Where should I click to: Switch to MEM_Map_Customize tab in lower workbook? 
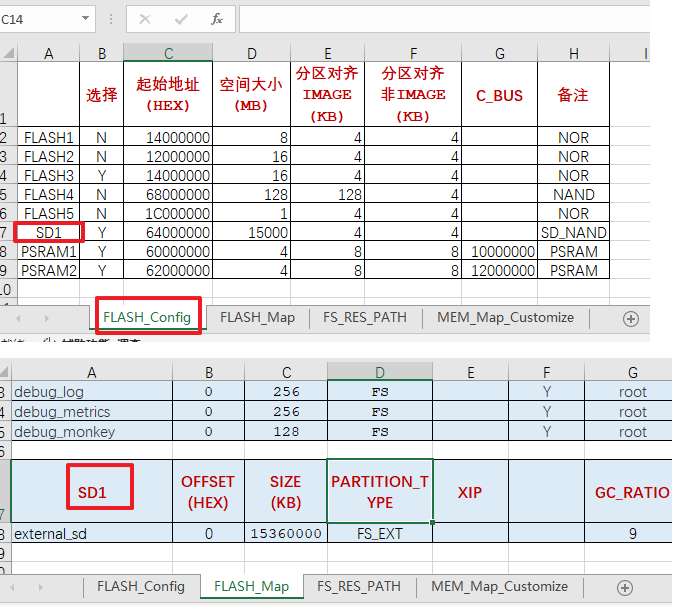point(499,586)
